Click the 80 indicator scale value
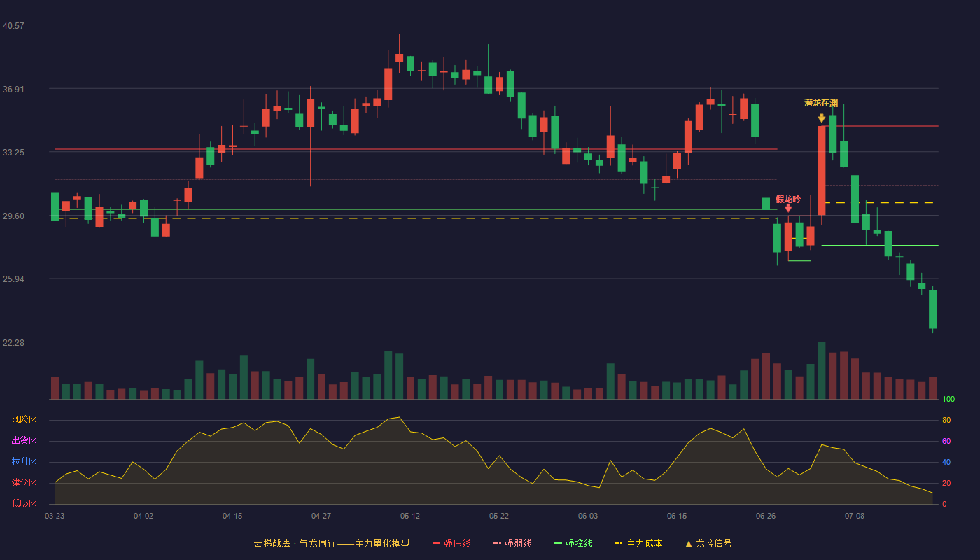 tap(946, 421)
